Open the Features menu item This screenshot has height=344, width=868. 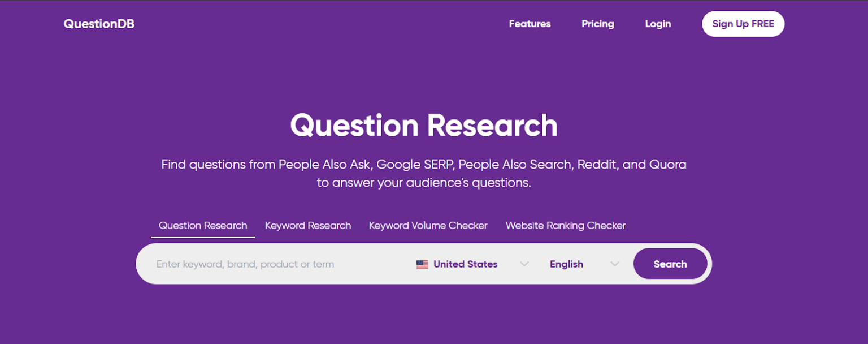(x=530, y=24)
